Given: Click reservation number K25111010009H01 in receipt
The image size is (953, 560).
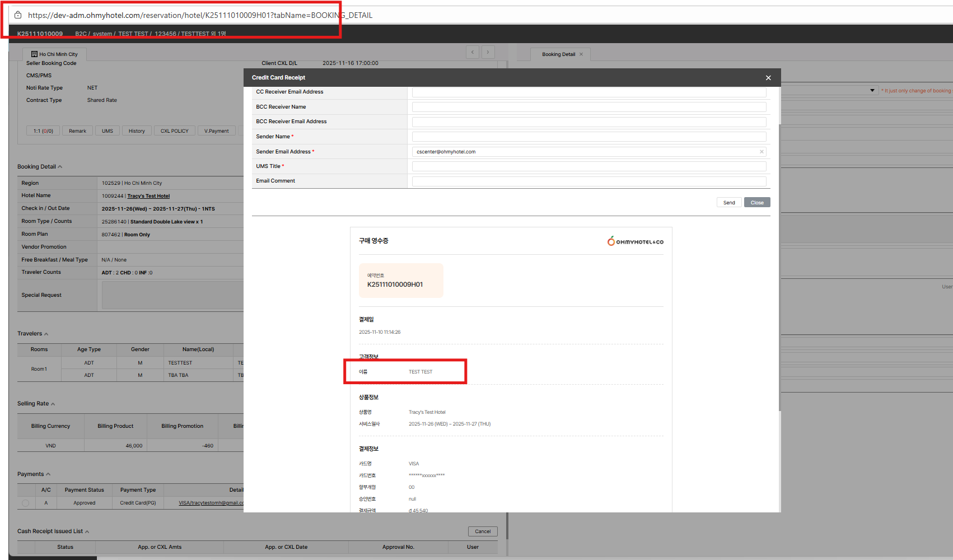Looking at the screenshot, I should [x=395, y=284].
